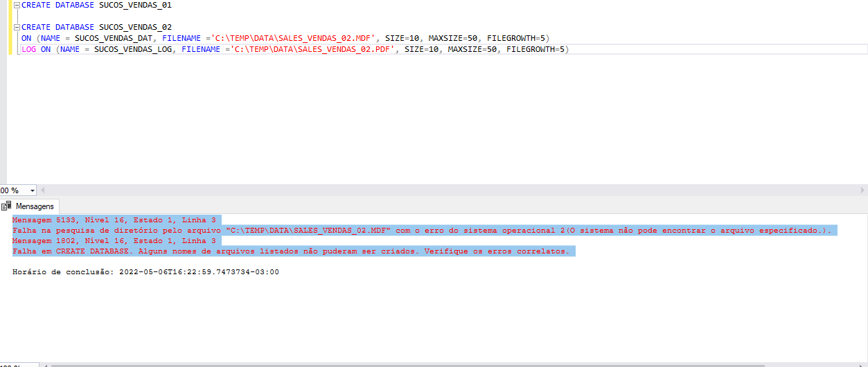Click the filename string 'C:\TEMP\DATA\SALES_VENDAS_02.MDF'
The image size is (868, 367).
coord(293,38)
